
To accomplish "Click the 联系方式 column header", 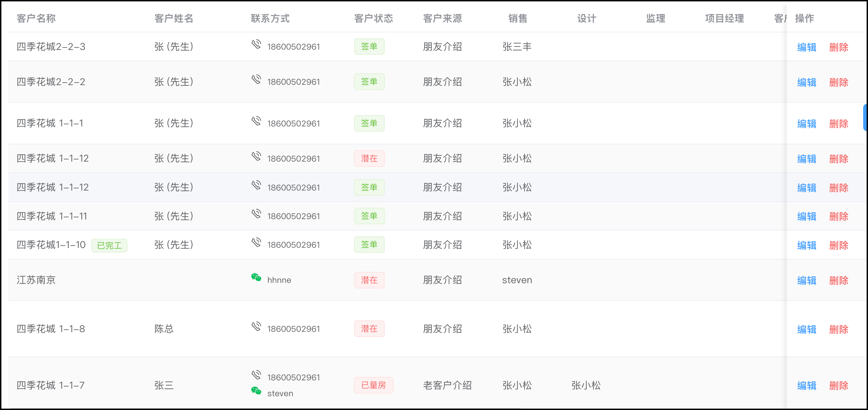I will tap(270, 18).
